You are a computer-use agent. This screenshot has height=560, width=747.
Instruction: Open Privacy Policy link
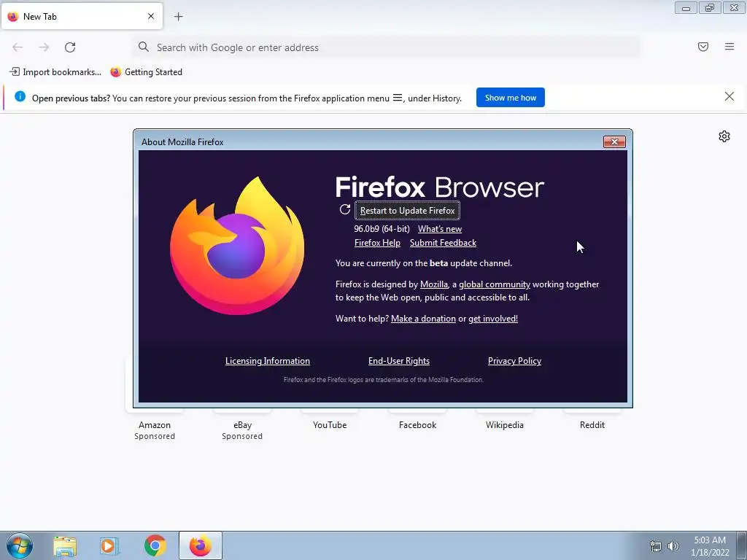[x=514, y=361]
